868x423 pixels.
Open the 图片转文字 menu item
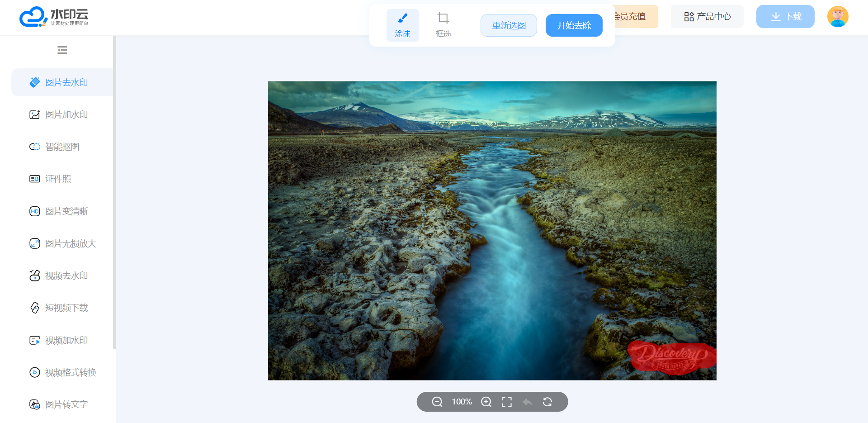pyautogui.click(x=62, y=404)
